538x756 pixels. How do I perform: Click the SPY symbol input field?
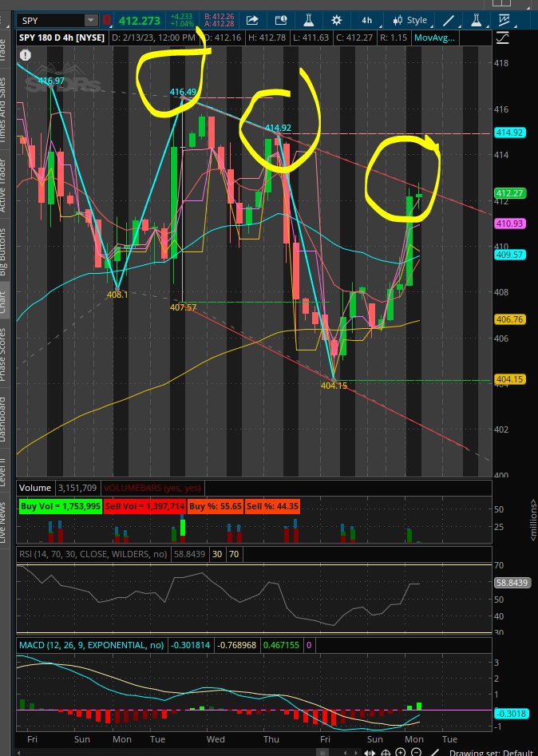pos(50,20)
